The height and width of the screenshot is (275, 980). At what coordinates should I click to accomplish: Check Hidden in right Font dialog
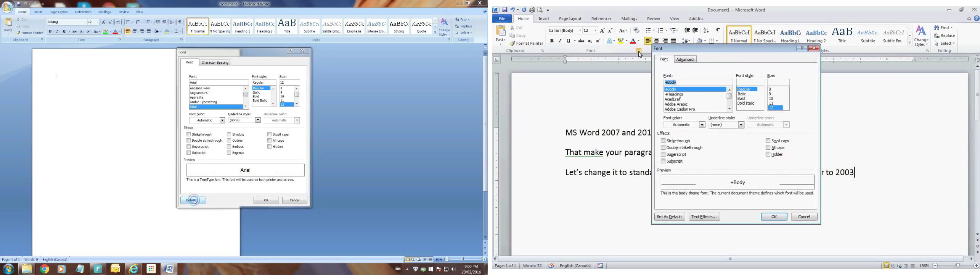click(768, 154)
